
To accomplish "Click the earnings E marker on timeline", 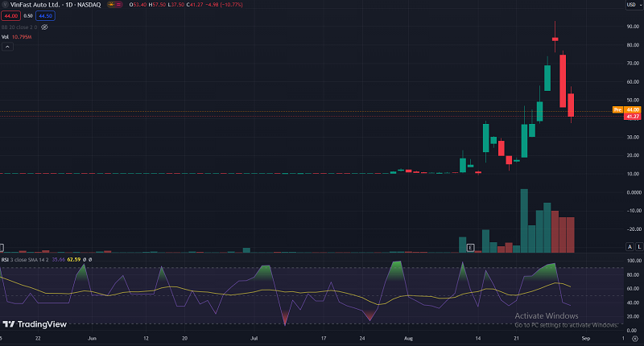I will click(x=470, y=248).
